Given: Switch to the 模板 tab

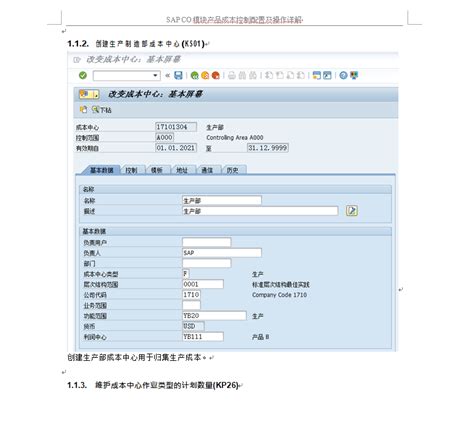Looking at the screenshot, I should tap(157, 170).
